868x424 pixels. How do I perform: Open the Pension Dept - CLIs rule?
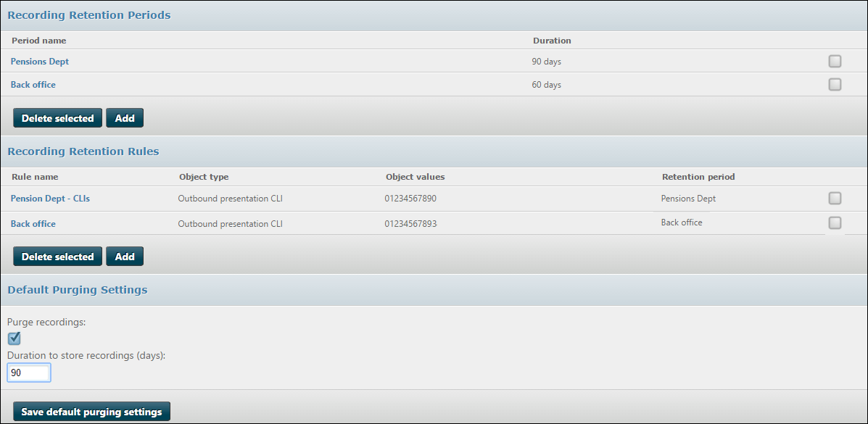point(50,198)
